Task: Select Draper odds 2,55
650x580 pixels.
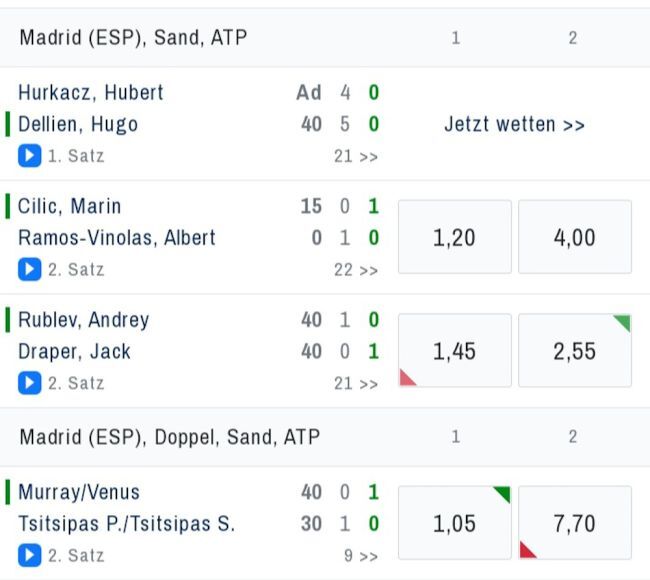Action: coord(574,351)
